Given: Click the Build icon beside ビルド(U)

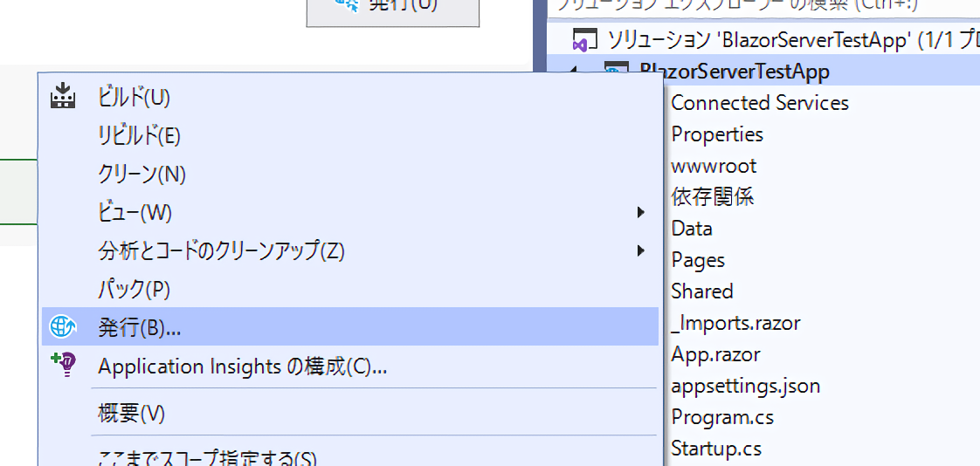Looking at the screenshot, I should [x=63, y=97].
